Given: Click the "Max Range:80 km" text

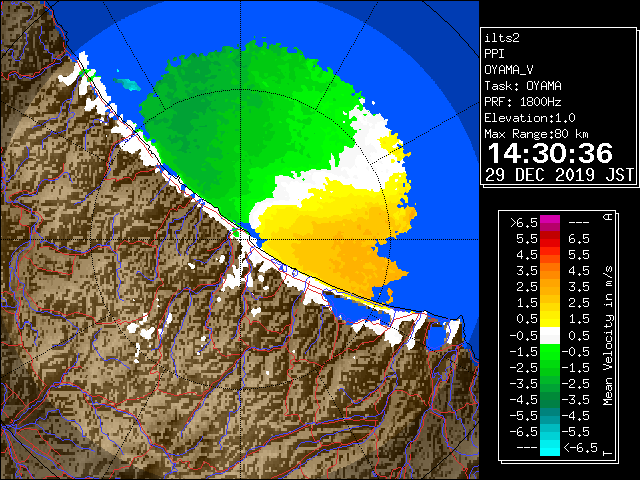Looking at the screenshot, I should (x=536, y=134).
